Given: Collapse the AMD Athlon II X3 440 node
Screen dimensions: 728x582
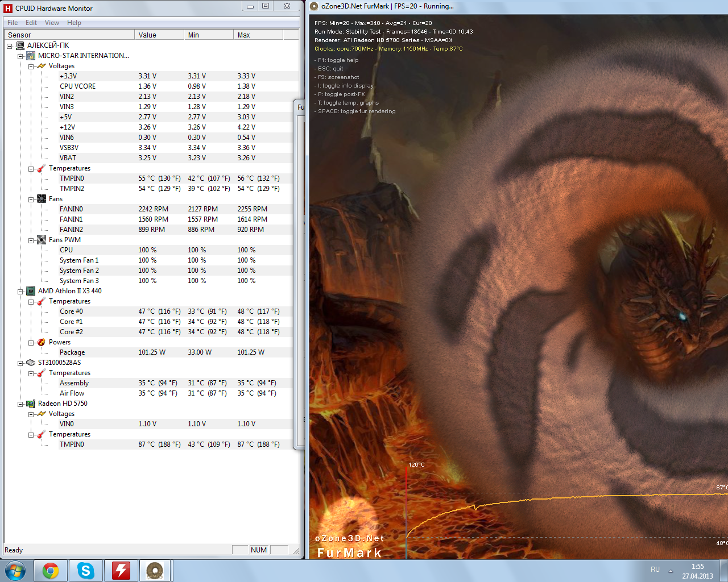Looking at the screenshot, I should (x=20, y=291).
